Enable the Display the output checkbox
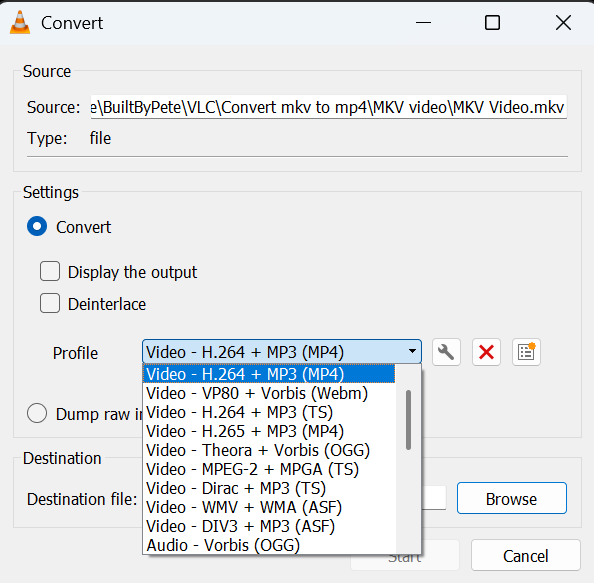Image resolution: width=594 pixels, height=583 pixels. (x=50, y=271)
